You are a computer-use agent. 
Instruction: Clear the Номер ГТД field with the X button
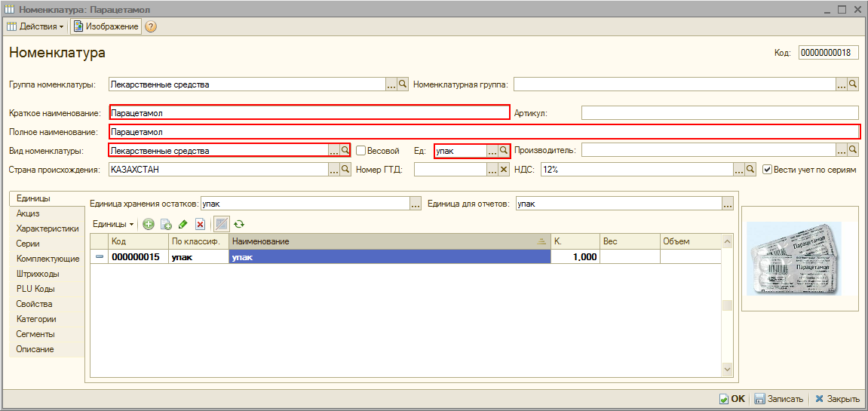click(504, 170)
